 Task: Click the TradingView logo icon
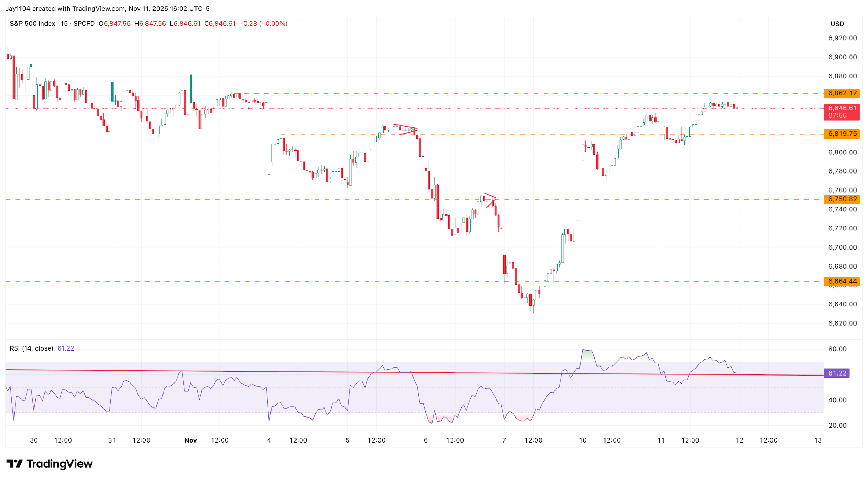[x=14, y=463]
